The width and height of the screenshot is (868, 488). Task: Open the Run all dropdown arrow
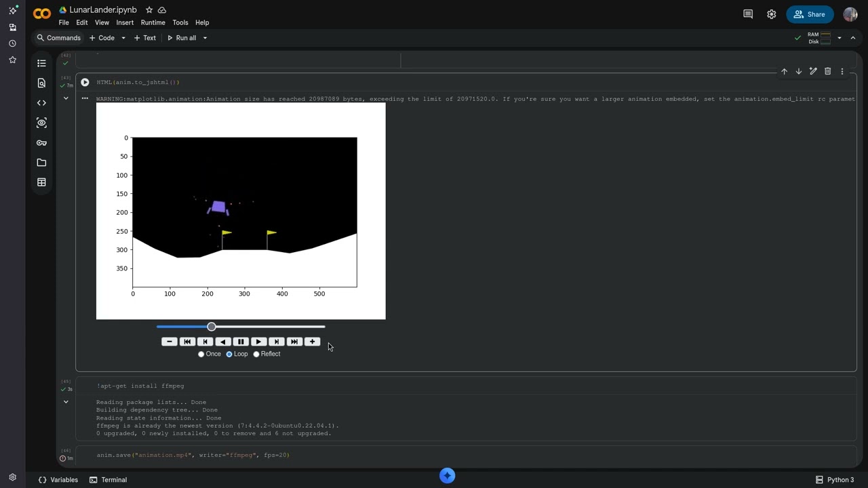pos(205,38)
